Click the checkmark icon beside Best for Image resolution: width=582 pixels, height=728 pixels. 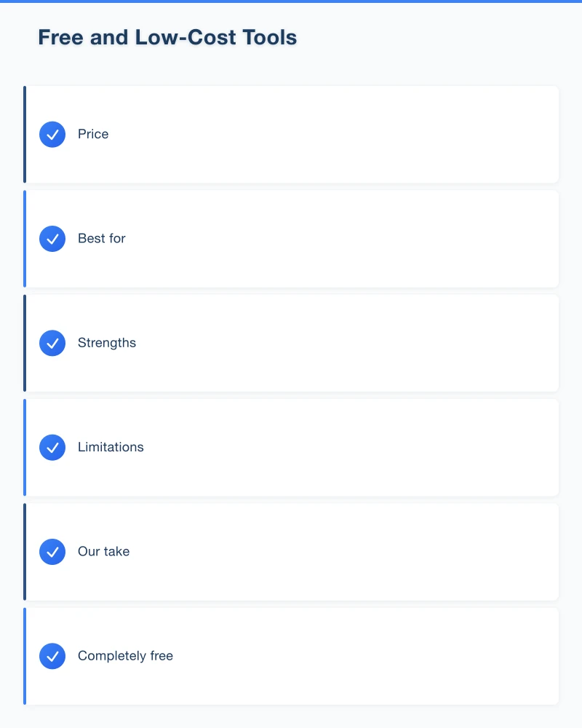52,239
